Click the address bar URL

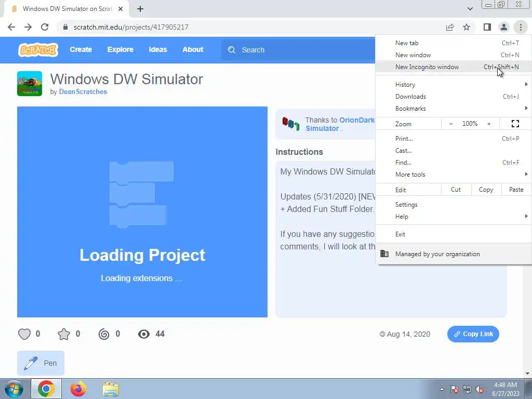tap(131, 27)
